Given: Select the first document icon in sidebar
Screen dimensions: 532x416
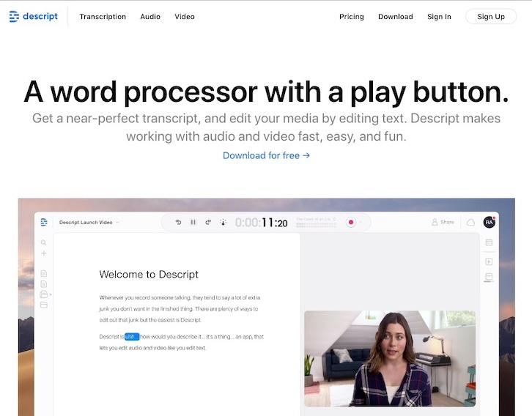Looking at the screenshot, I should (x=44, y=274).
